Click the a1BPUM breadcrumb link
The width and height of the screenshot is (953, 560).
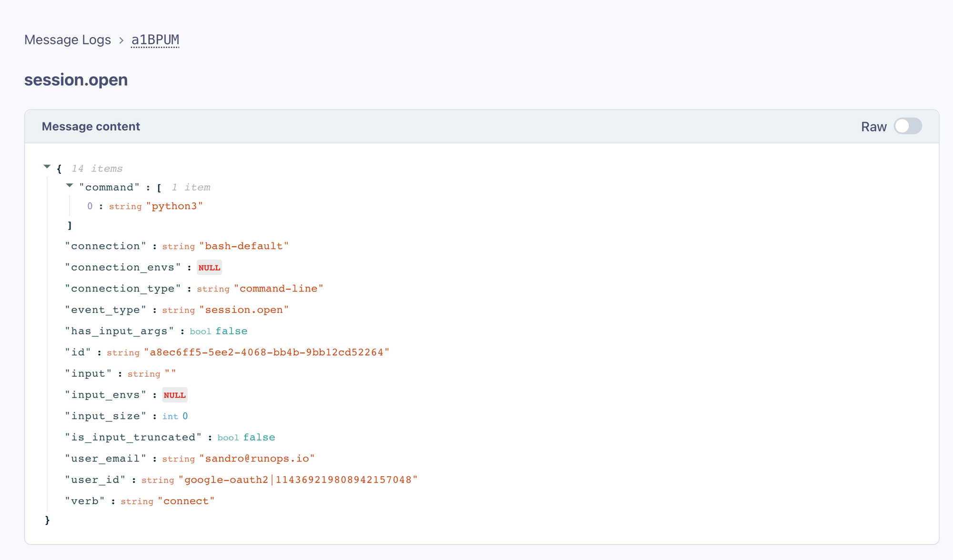(155, 40)
